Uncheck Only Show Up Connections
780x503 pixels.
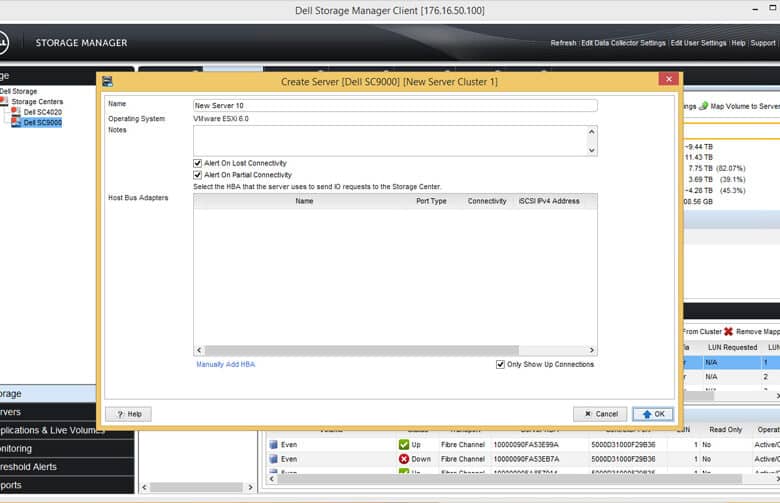[500, 364]
